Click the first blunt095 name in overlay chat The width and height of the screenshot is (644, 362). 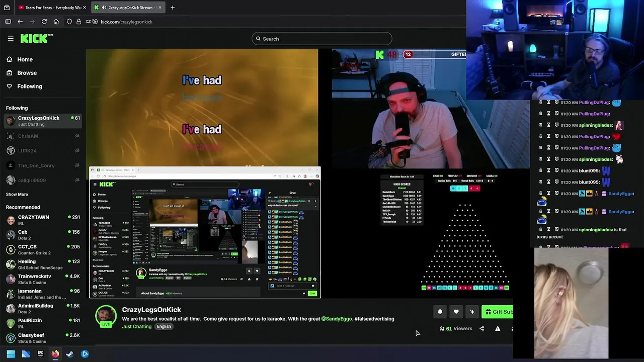(588, 171)
